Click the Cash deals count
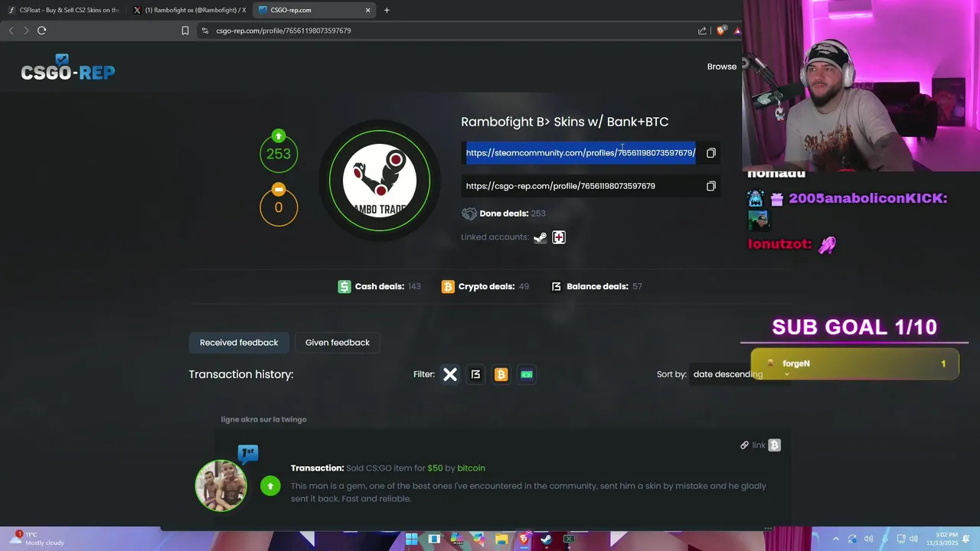 click(414, 286)
